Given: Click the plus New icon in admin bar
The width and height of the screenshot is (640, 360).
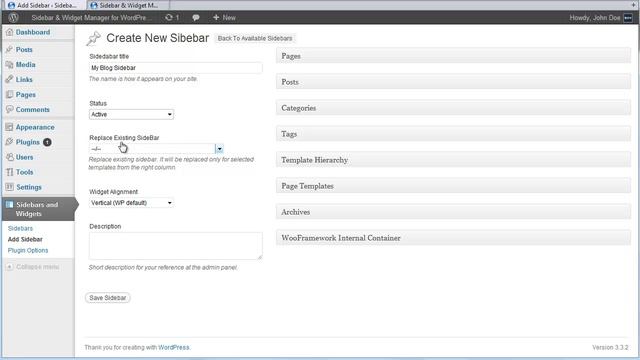Looking at the screenshot, I should [216, 18].
